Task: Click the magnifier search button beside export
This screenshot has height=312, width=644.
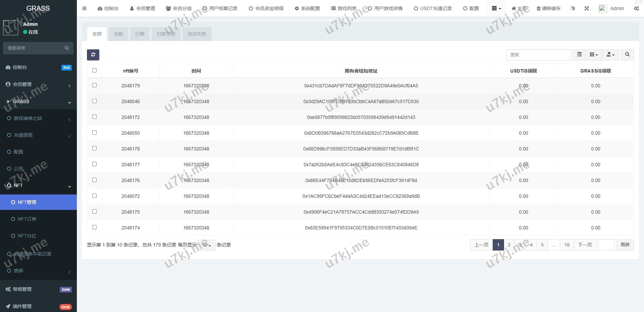Action: 627,54
